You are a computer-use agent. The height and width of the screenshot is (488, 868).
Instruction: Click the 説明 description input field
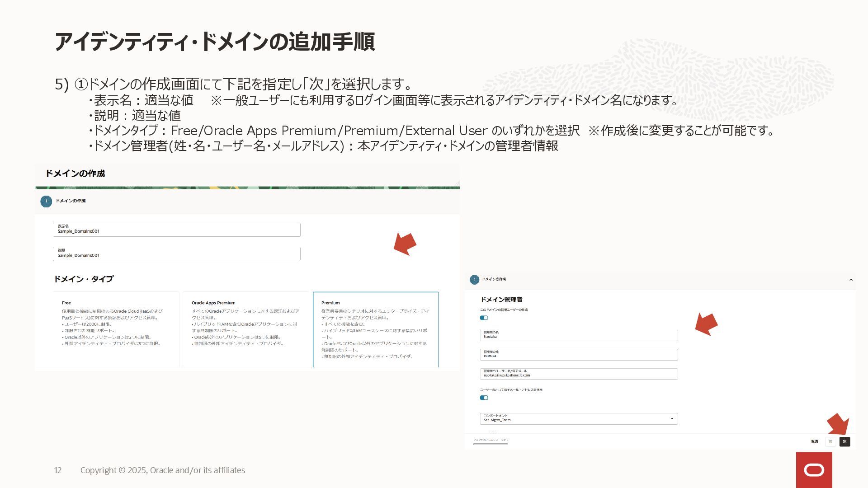177,254
